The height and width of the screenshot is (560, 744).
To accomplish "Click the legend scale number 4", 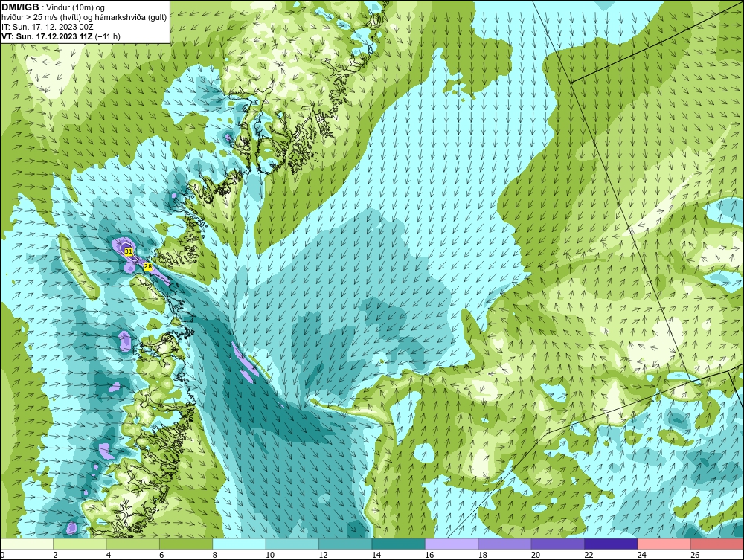I will coord(109,555).
